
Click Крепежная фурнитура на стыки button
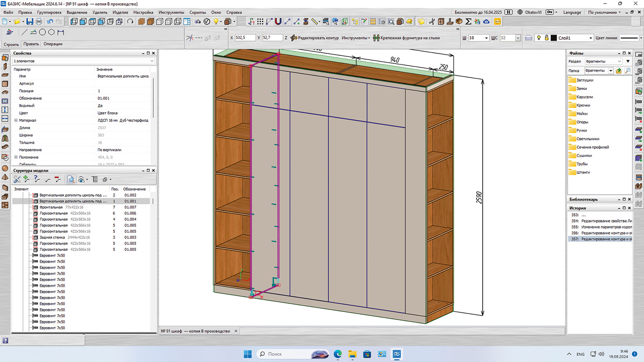tap(407, 38)
